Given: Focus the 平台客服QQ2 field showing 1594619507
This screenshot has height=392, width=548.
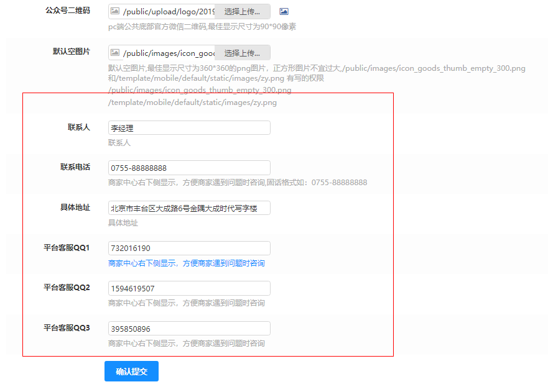Looking at the screenshot, I should [189, 288].
